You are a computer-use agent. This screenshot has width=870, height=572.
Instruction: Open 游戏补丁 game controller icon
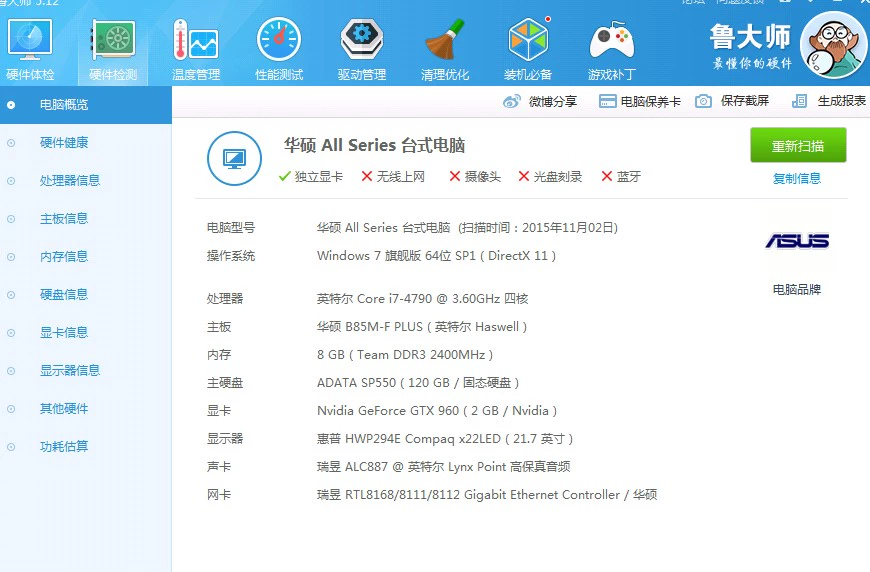[x=611, y=49]
